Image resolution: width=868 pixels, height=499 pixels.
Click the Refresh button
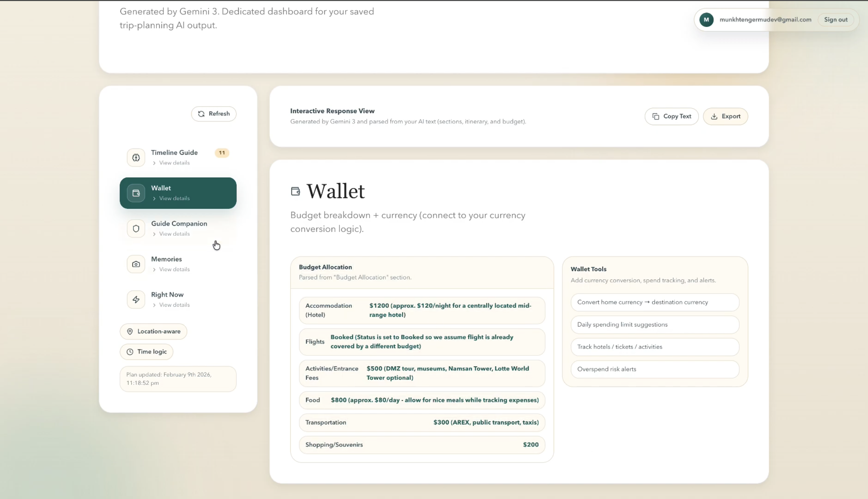213,114
